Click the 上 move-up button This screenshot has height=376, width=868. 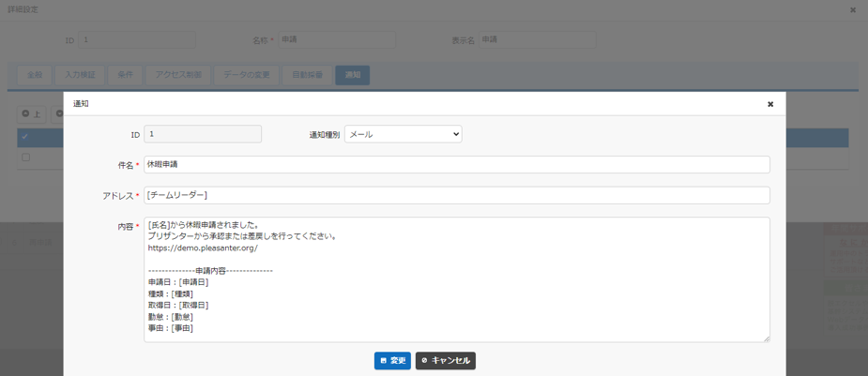tap(32, 114)
